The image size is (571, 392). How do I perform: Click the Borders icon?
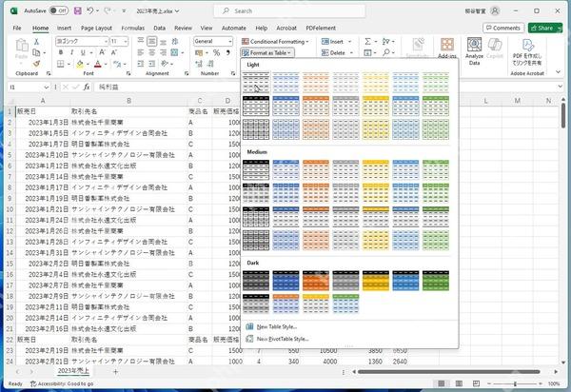(x=61, y=64)
